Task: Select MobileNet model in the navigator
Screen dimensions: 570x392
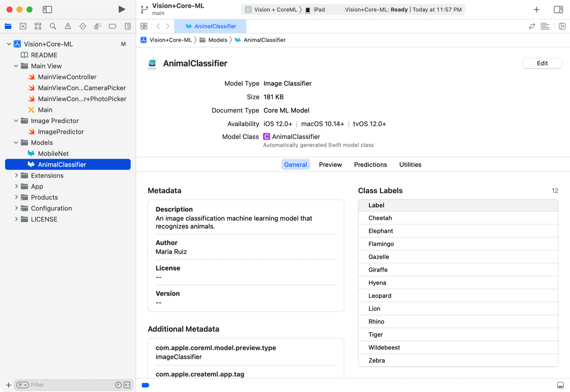Action: [53, 154]
